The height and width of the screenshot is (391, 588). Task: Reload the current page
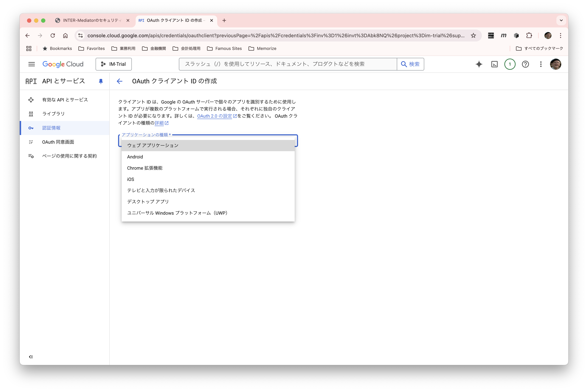tap(53, 35)
